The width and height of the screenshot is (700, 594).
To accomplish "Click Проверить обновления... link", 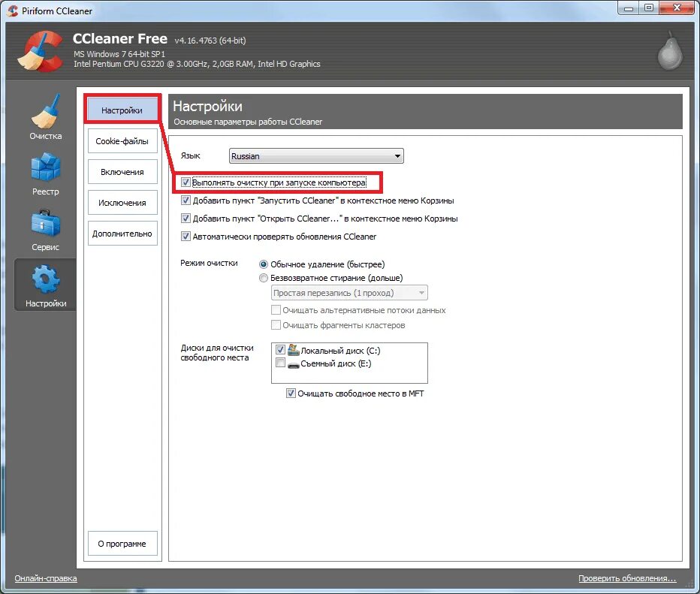I will tap(627, 578).
